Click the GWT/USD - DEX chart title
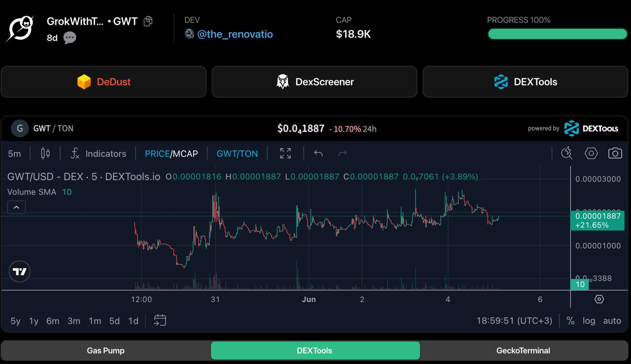The height and width of the screenshot is (364, 631). (84, 176)
